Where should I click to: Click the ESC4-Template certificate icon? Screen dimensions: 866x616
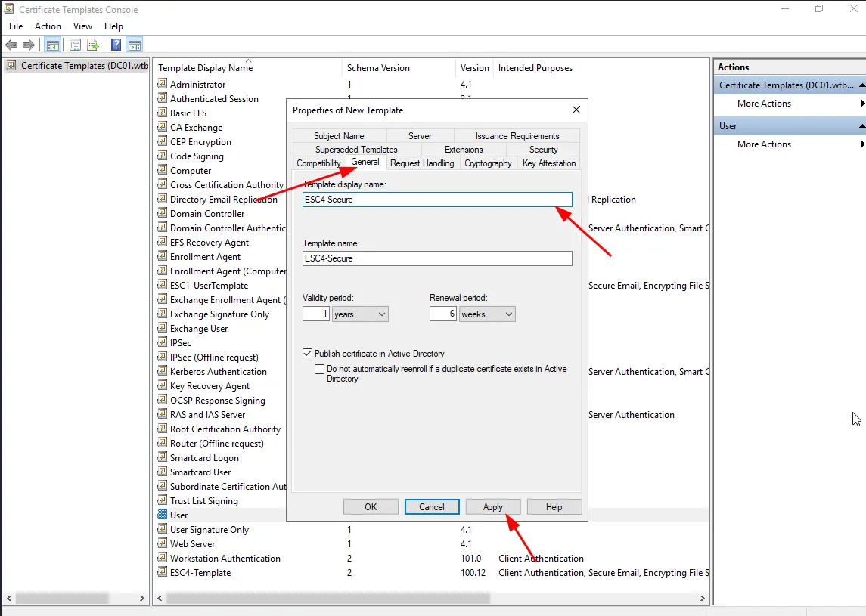coord(162,573)
